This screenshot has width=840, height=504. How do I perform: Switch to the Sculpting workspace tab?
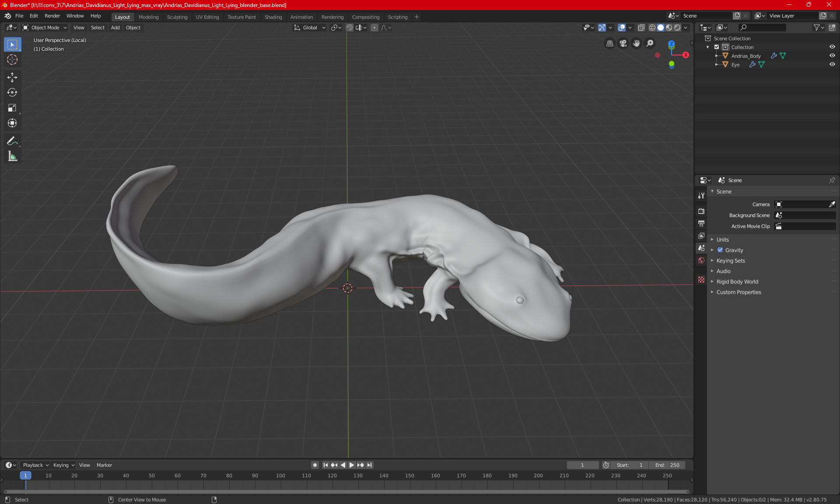pos(177,17)
